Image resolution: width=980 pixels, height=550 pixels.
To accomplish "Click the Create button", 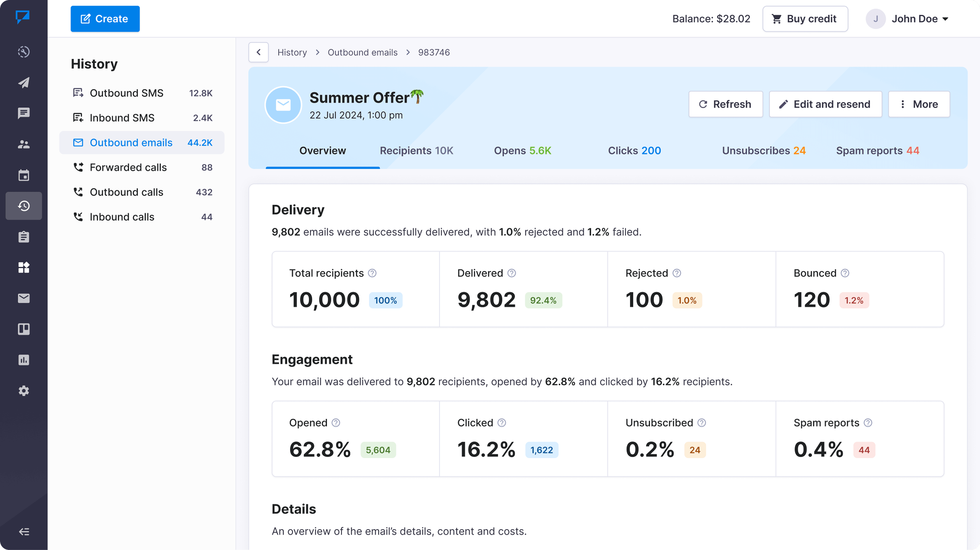I will pyautogui.click(x=105, y=19).
